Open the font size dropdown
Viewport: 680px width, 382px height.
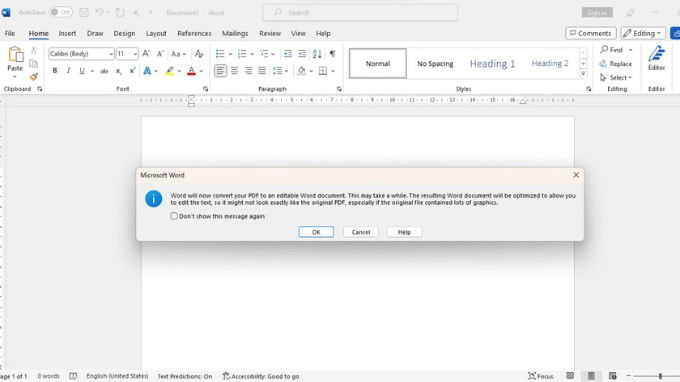coord(135,54)
